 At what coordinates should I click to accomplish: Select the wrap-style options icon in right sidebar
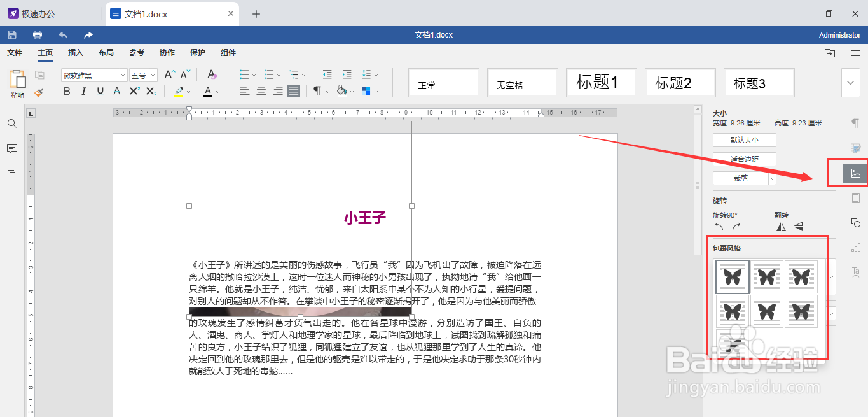point(855,198)
